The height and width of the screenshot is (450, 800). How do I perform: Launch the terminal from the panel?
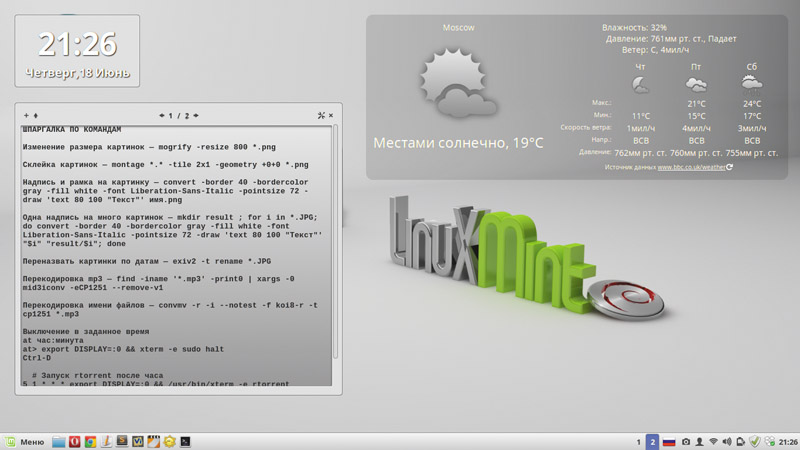[x=185, y=442]
